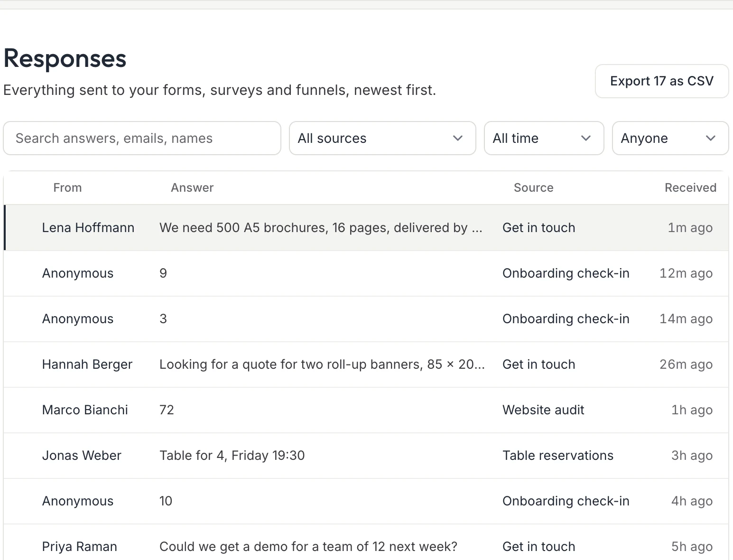Click Get in touch in Lena Hoffmann's row
Screen dimensions: 733x560
pos(539,228)
